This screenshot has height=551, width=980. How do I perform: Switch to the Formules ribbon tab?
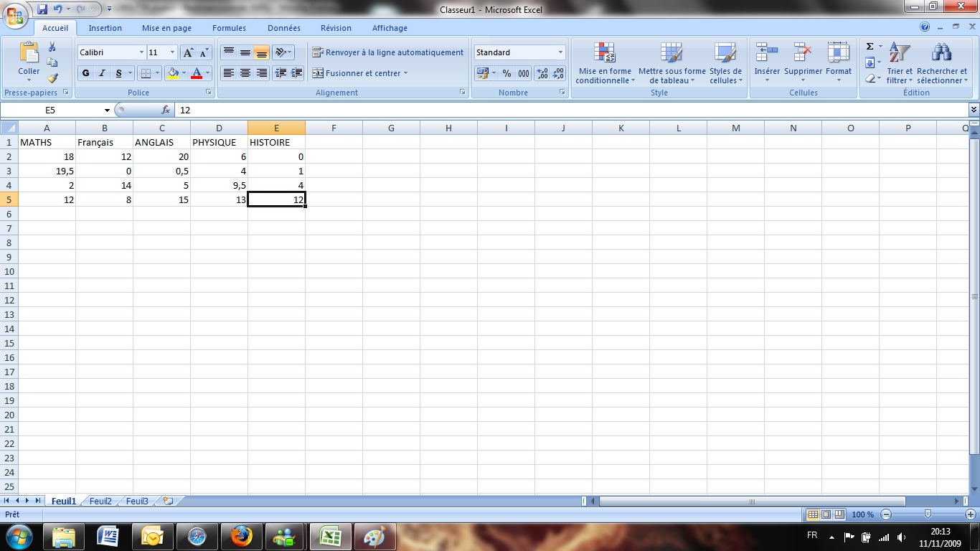point(229,28)
